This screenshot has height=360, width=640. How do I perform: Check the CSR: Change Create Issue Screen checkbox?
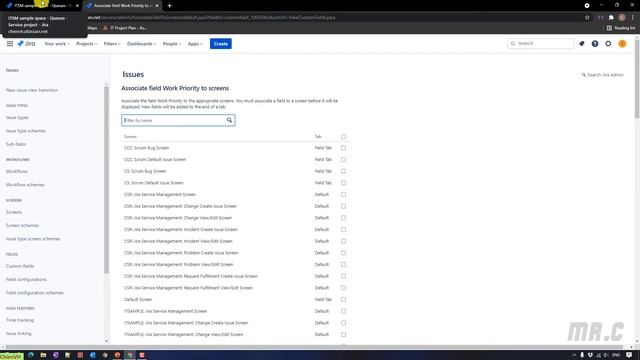click(x=343, y=206)
